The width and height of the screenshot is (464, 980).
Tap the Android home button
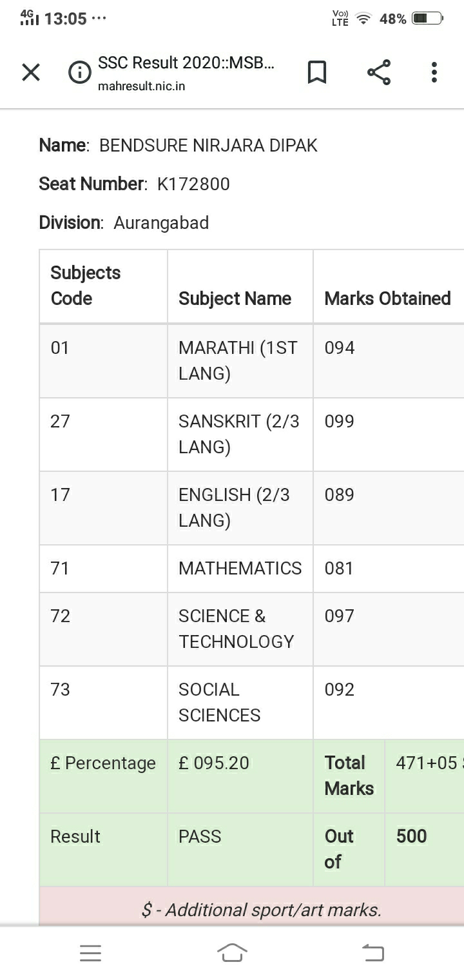[x=232, y=952]
